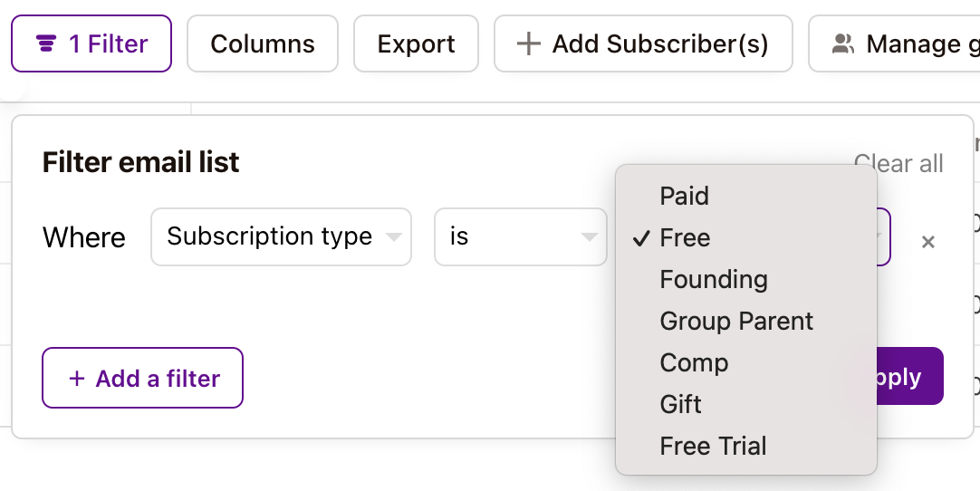
Task: Click the Subscription type dropdown arrow
Action: (393, 237)
